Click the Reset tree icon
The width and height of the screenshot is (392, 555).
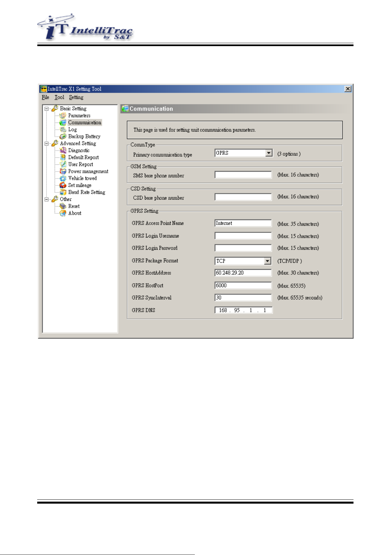[x=63, y=206]
